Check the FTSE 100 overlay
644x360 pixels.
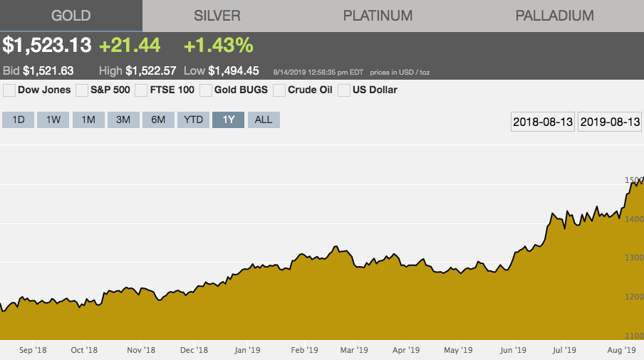(141, 90)
